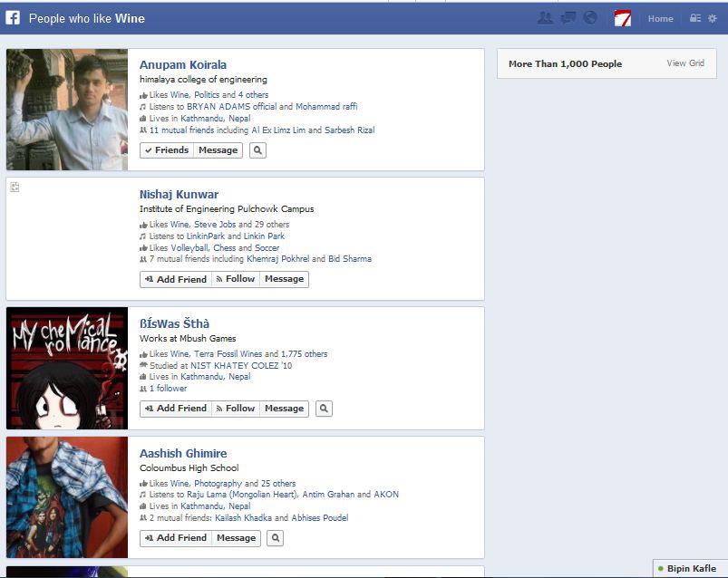Screen dimensions: 728x578
Task: Open Terra Fossil Wines page link
Action: pos(228,354)
